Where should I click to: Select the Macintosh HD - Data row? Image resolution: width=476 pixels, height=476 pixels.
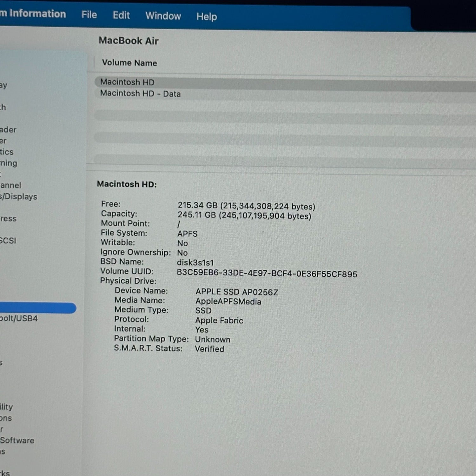pos(140,94)
